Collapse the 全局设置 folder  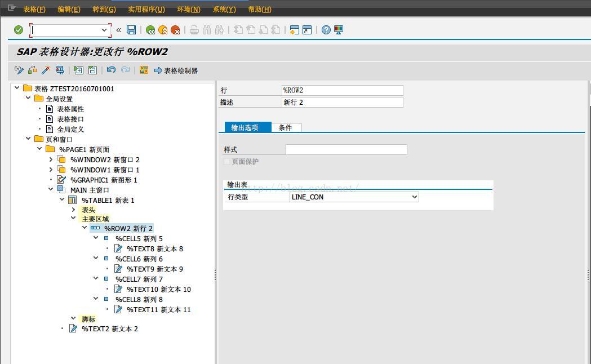pyautogui.click(x=28, y=98)
